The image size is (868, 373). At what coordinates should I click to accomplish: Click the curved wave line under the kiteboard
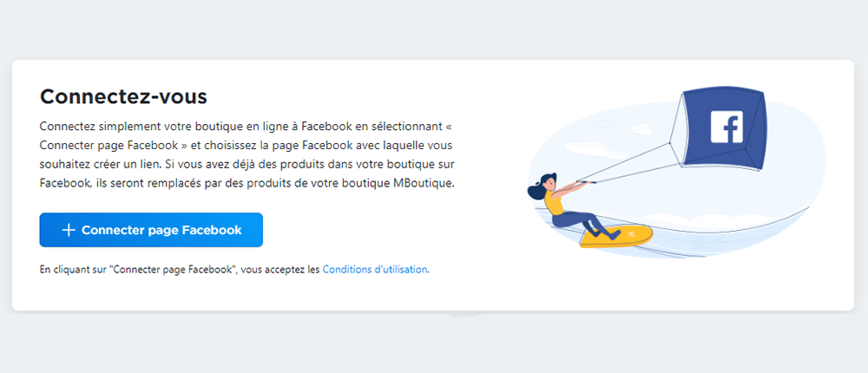(x=720, y=227)
